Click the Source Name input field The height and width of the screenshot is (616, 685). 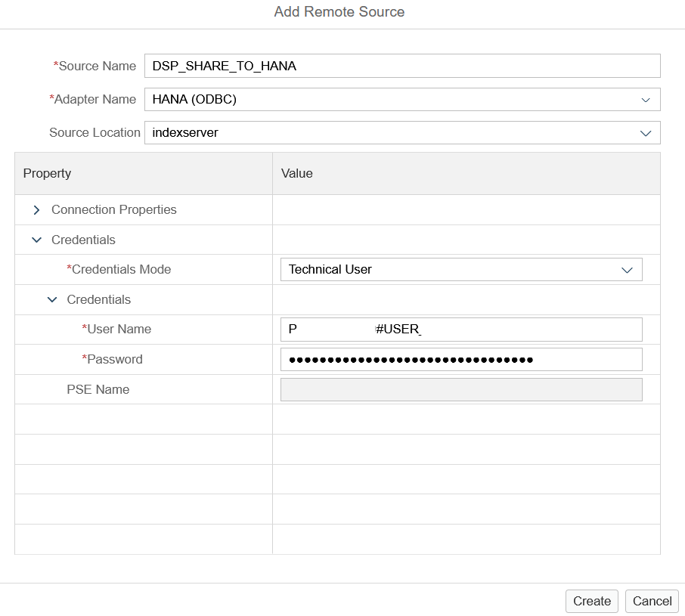402,66
